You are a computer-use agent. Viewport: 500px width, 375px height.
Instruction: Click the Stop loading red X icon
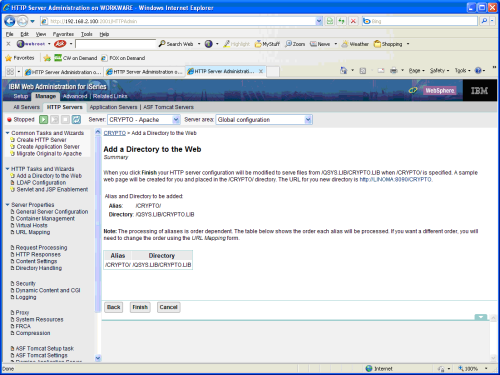coord(353,21)
